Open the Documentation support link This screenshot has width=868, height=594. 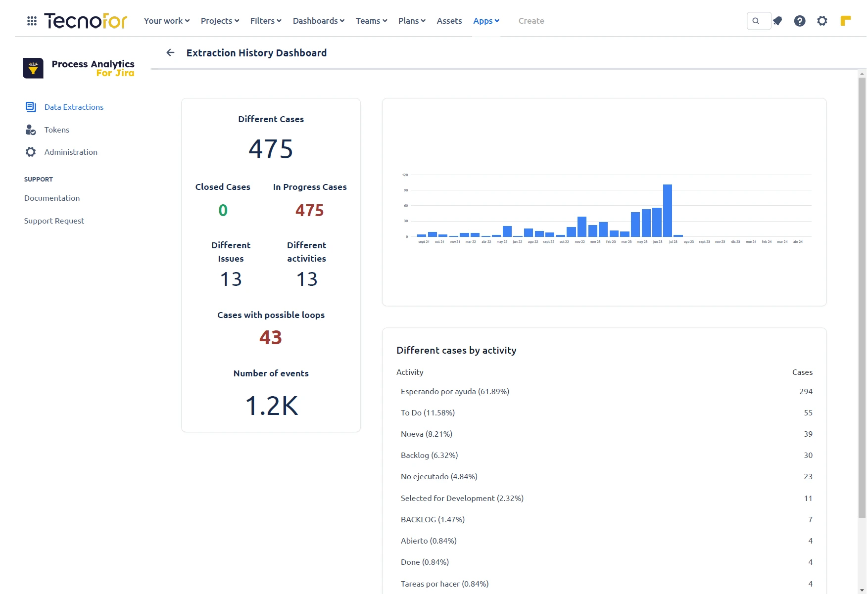[52, 198]
